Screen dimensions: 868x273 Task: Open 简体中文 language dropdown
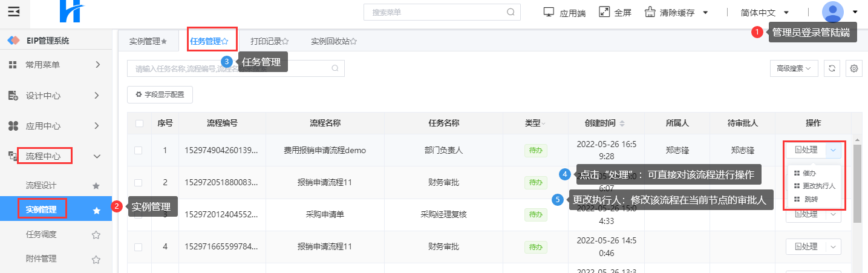coord(786,12)
